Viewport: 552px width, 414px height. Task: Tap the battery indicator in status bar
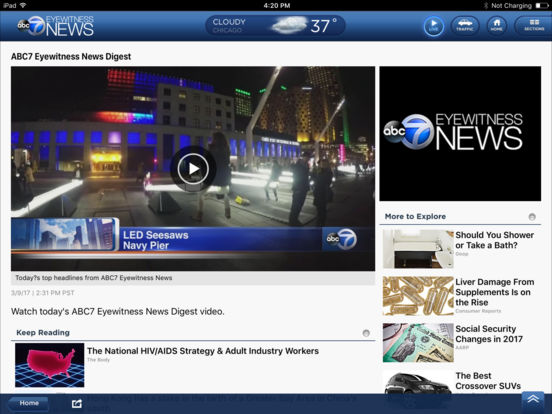[542, 5]
